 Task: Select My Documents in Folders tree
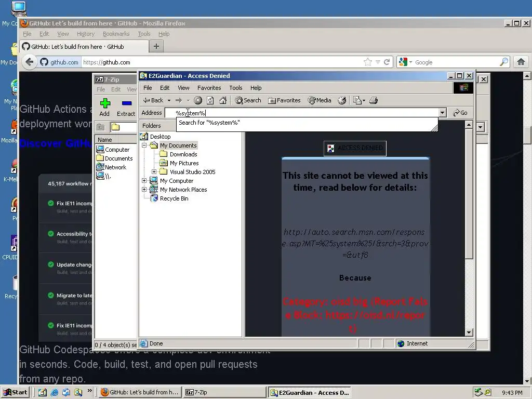pos(178,145)
